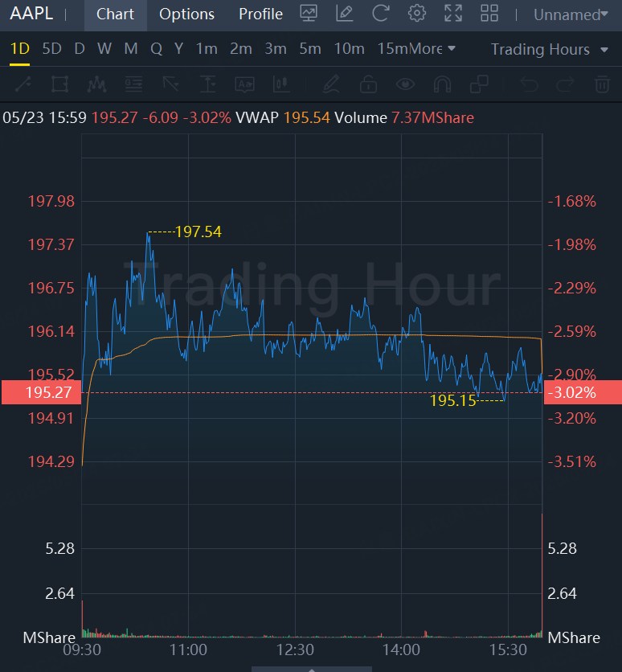Select the 5D timeframe
The height and width of the screenshot is (672, 622).
[51, 48]
